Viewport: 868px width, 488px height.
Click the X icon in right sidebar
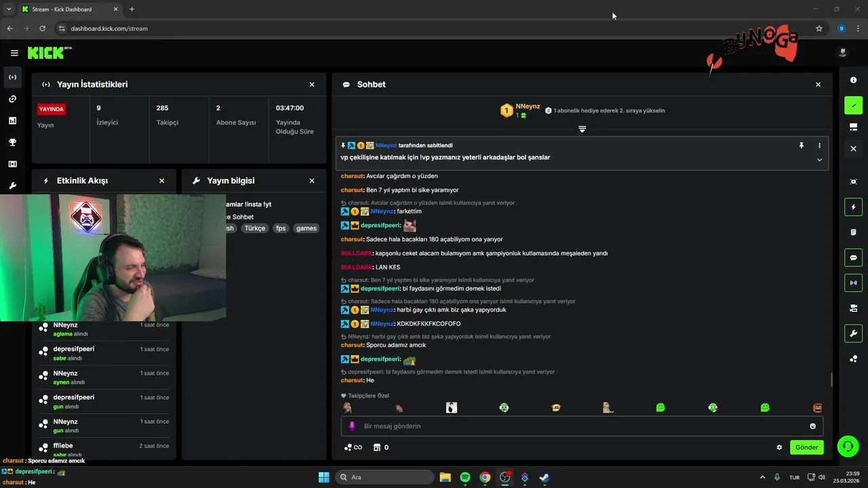(853, 148)
